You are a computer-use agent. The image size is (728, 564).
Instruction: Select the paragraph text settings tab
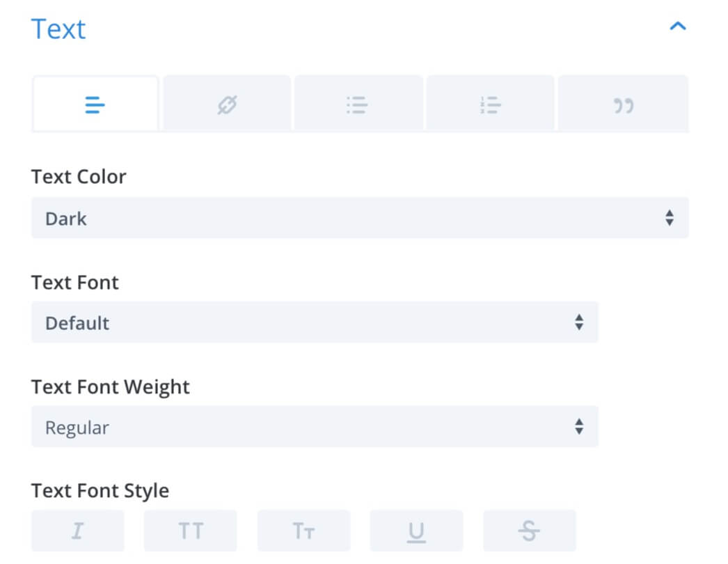click(95, 104)
